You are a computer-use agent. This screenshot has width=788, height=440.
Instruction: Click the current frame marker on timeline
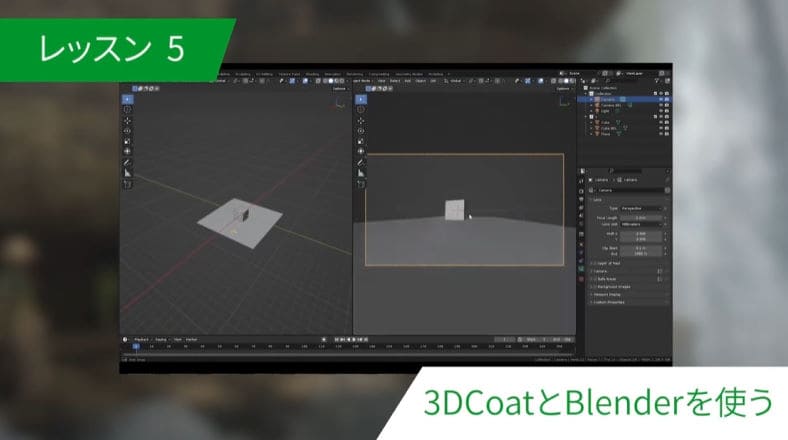136,347
